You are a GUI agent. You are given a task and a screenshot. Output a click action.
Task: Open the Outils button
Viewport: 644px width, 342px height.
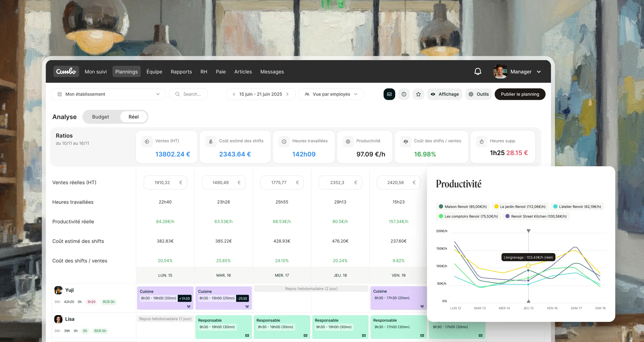(478, 94)
